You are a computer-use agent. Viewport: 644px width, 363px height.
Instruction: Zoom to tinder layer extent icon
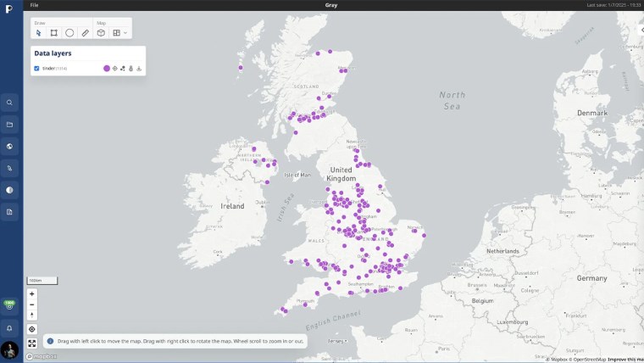click(x=115, y=68)
